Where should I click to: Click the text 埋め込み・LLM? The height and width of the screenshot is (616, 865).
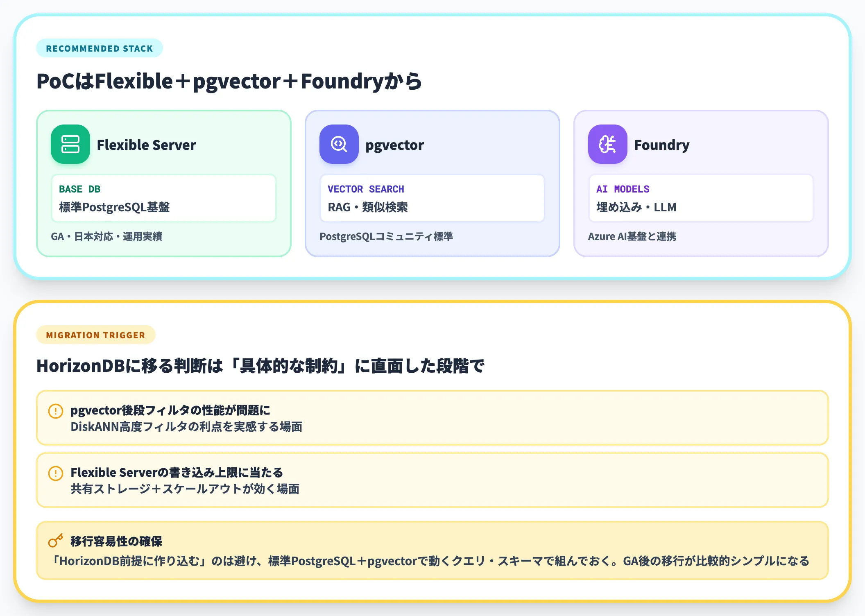636,207
